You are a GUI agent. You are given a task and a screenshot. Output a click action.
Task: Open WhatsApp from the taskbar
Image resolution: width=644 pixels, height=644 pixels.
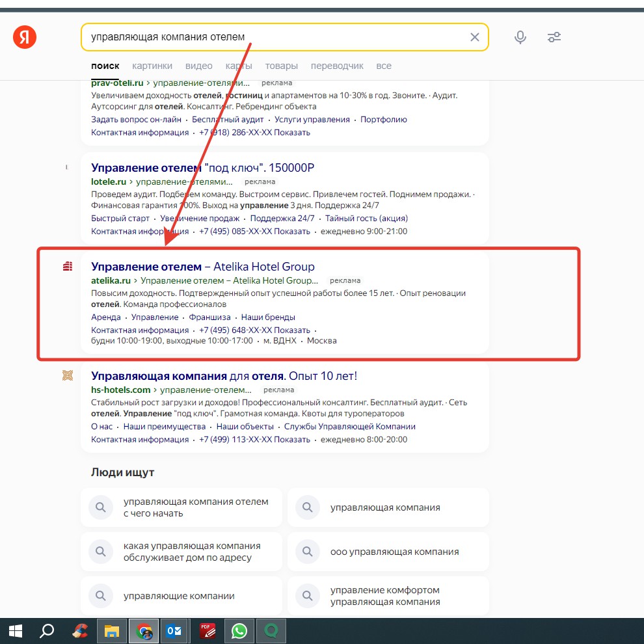[x=239, y=631]
